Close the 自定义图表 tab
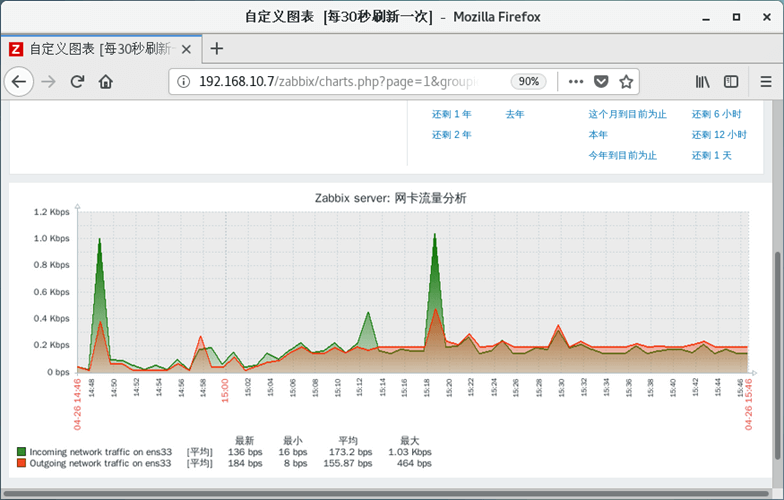784x500 pixels. (x=186, y=49)
